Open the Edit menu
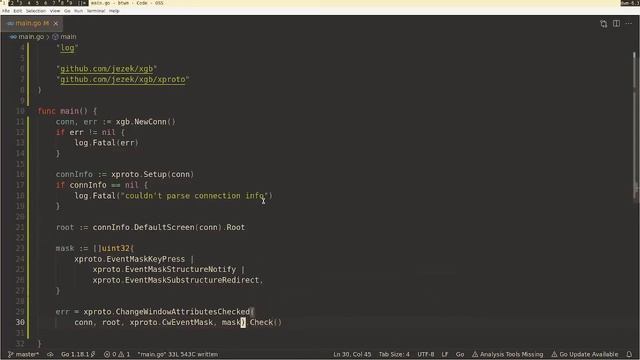640x360 pixels. coord(18,11)
